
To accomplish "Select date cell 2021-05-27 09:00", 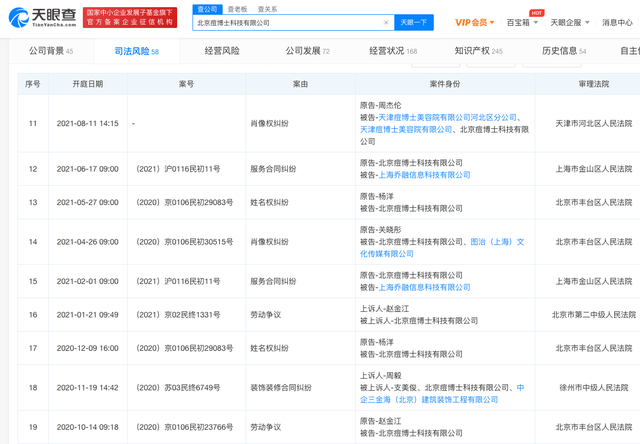I will tap(88, 202).
